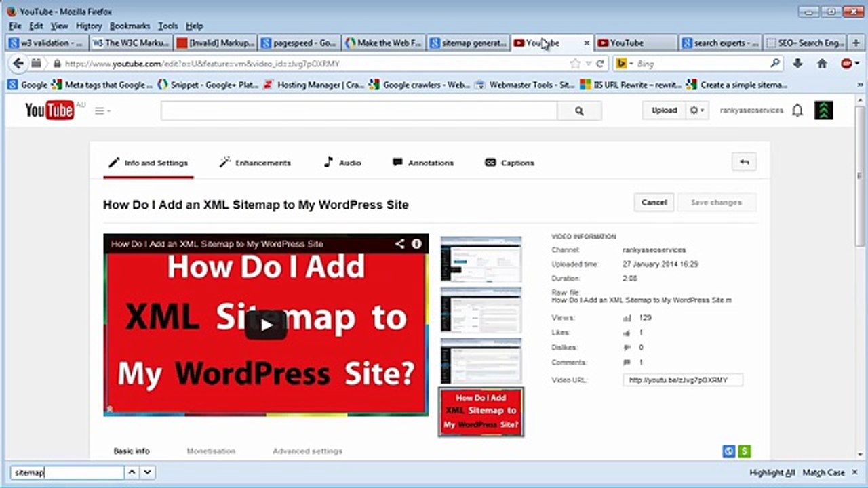Open the green channel avatar
The height and width of the screenshot is (488, 868).
(x=824, y=110)
